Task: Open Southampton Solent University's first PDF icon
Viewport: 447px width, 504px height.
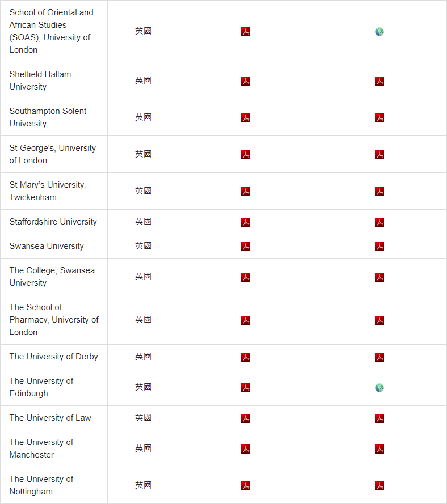Action: point(246,118)
